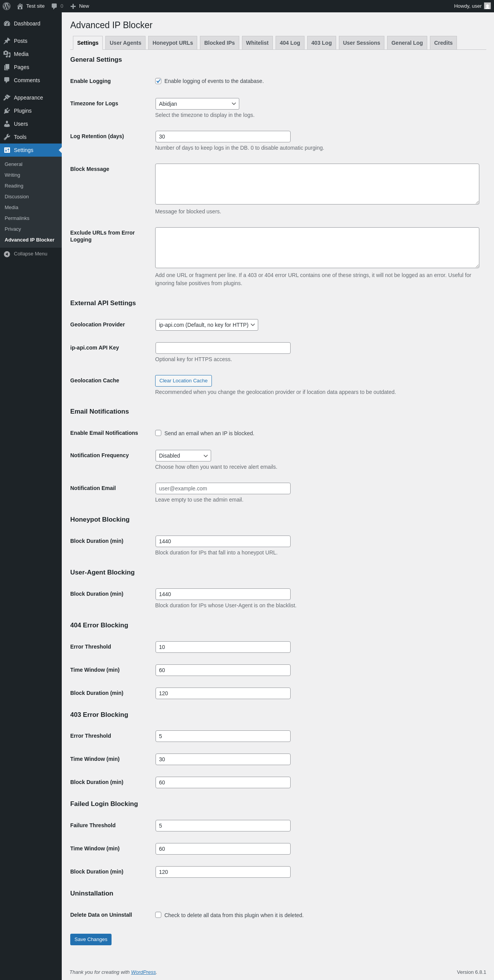Click the Users person icon
The width and height of the screenshot is (494, 980).
pyautogui.click(x=7, y=124)
